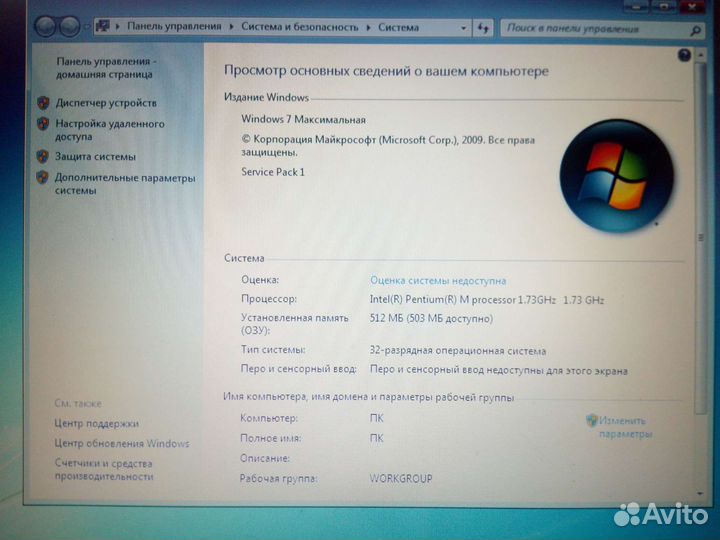
Task: Click shield icon next to Настройка удаленного доступа
Action: click(x=43, y=123)
